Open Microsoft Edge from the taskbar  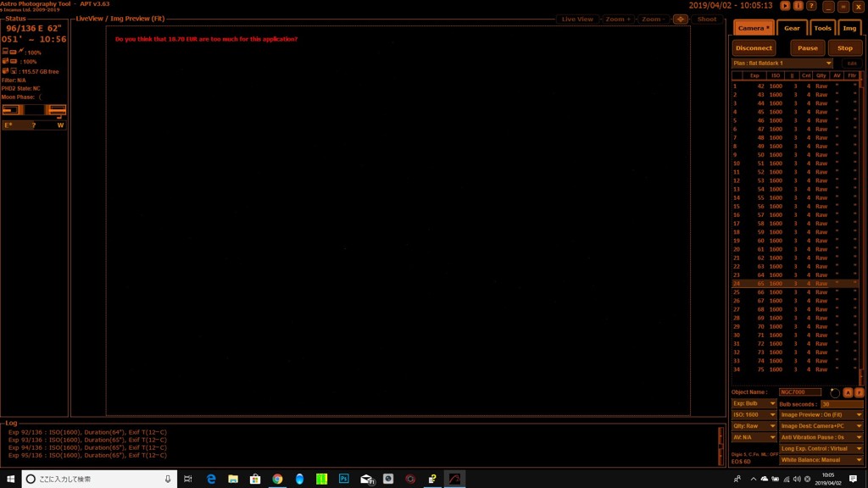point(211,480)
